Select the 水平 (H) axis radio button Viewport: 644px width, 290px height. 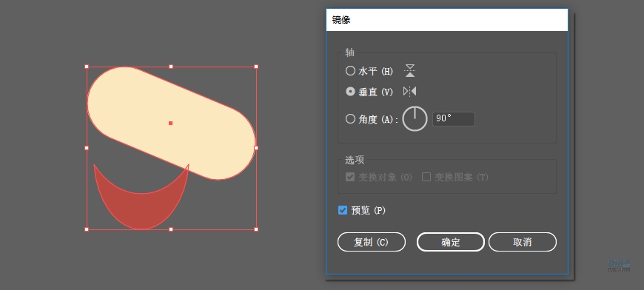tap(350, 71)
